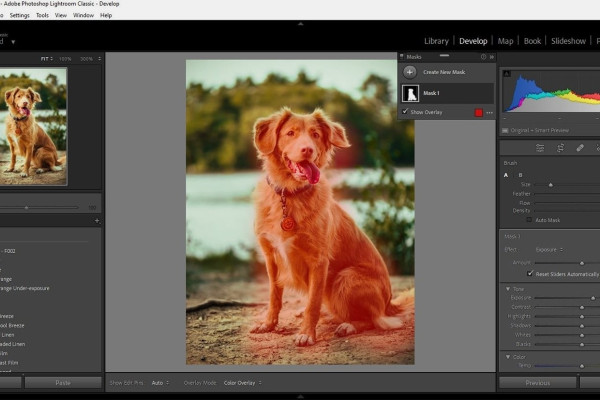Open the red overlay color swatch
600x400 pixels.
click(478, 113)
